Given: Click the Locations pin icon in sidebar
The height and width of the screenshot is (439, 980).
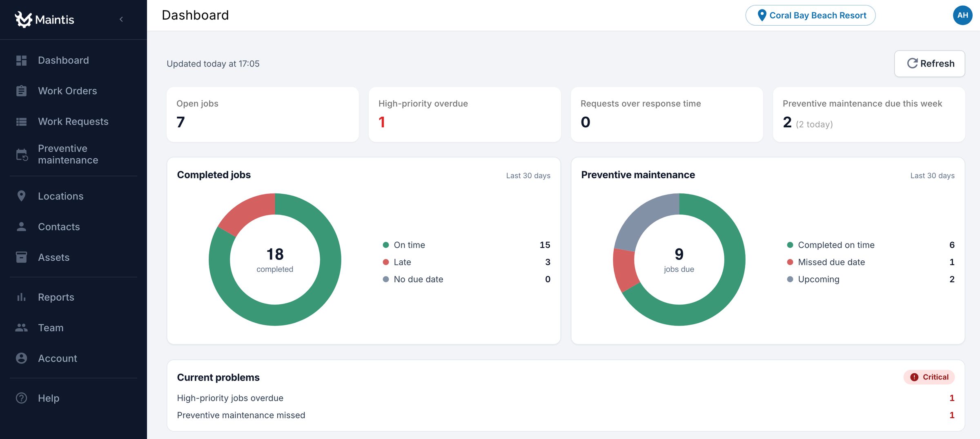Looking at the screenshot, I should [x=21, y=196].
